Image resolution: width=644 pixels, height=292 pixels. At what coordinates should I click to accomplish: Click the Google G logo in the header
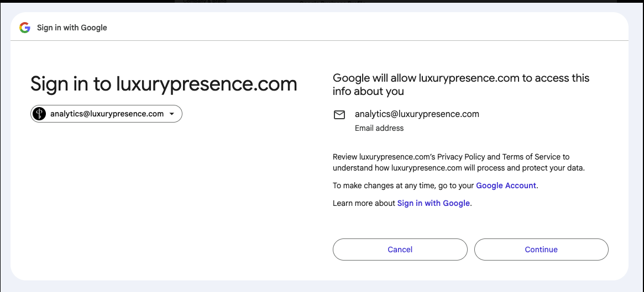point(24,28)
